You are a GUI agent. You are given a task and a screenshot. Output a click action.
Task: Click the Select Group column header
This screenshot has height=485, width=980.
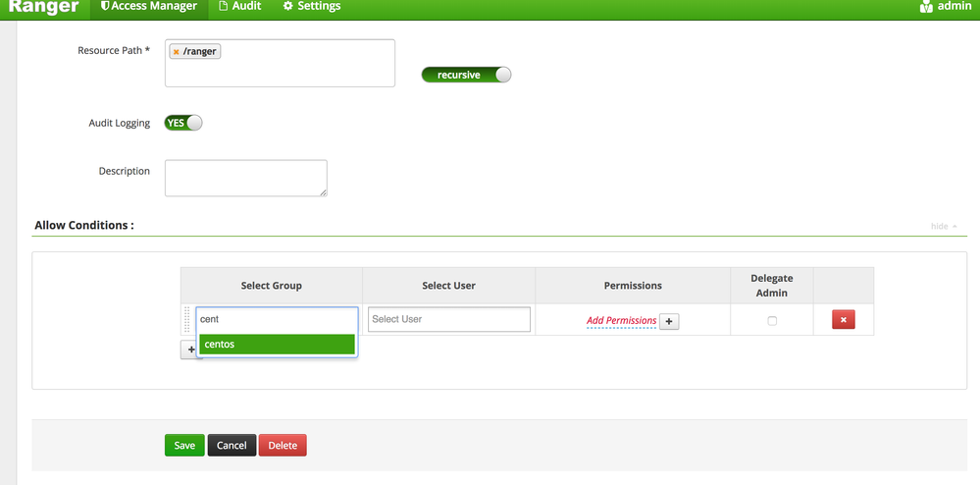click(x=272, y=286)
